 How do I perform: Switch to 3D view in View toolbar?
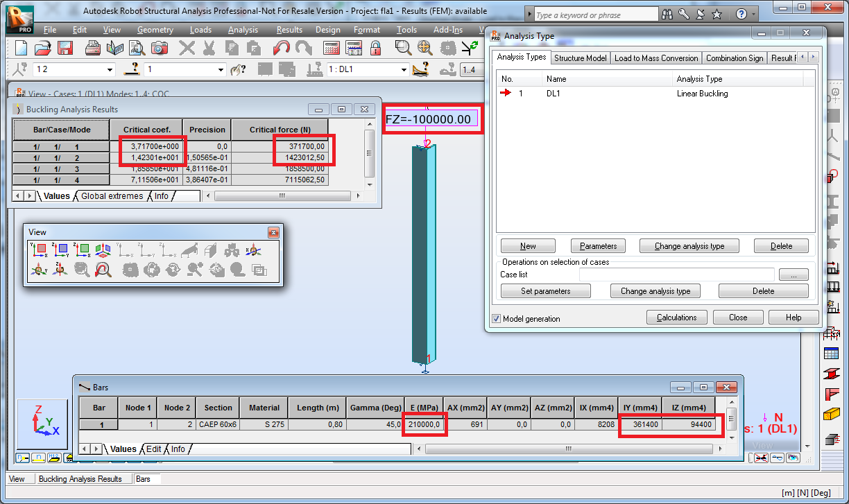click(103, 250)
